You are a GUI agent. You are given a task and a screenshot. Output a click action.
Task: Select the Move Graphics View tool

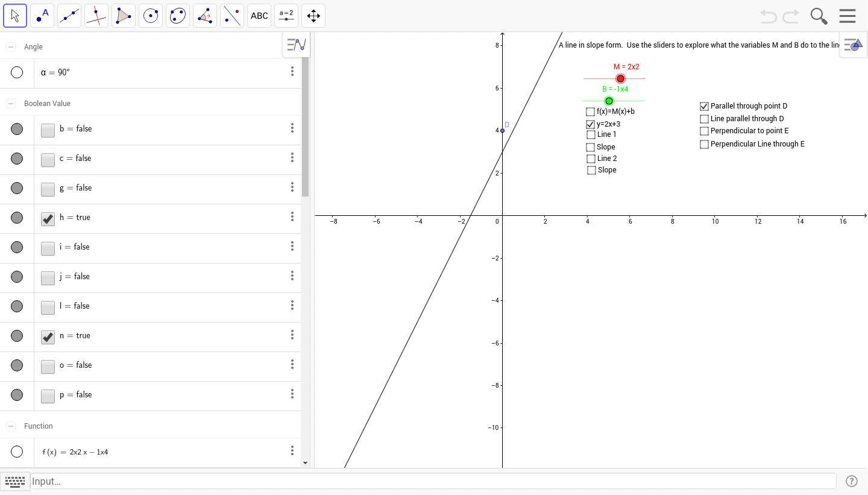tap(313, 16)
